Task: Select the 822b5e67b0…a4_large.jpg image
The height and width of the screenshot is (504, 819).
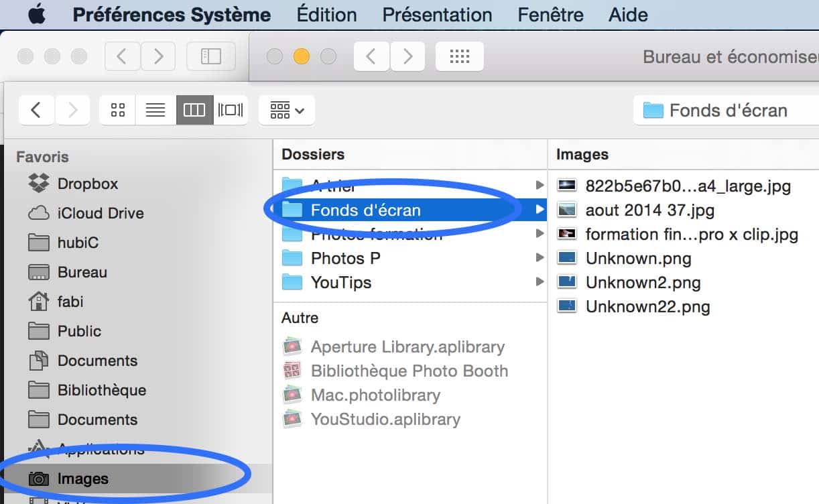Action: [688, 186]
